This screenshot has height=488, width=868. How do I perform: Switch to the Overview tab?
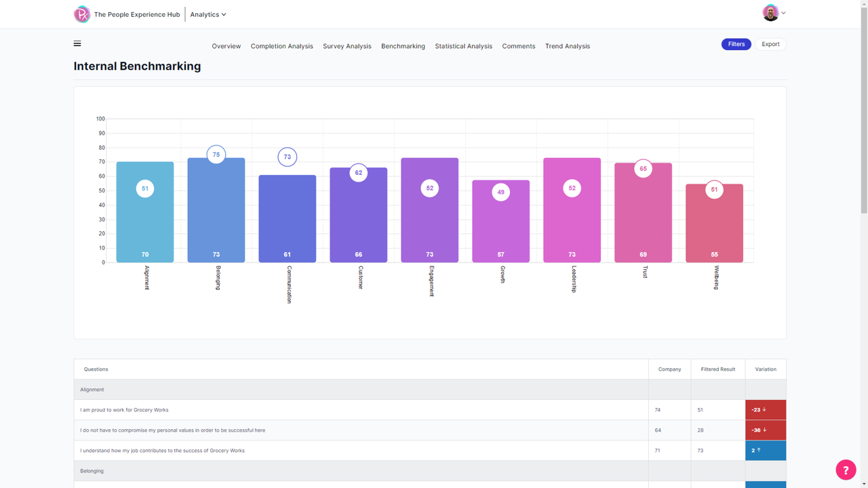pos(226,46)
